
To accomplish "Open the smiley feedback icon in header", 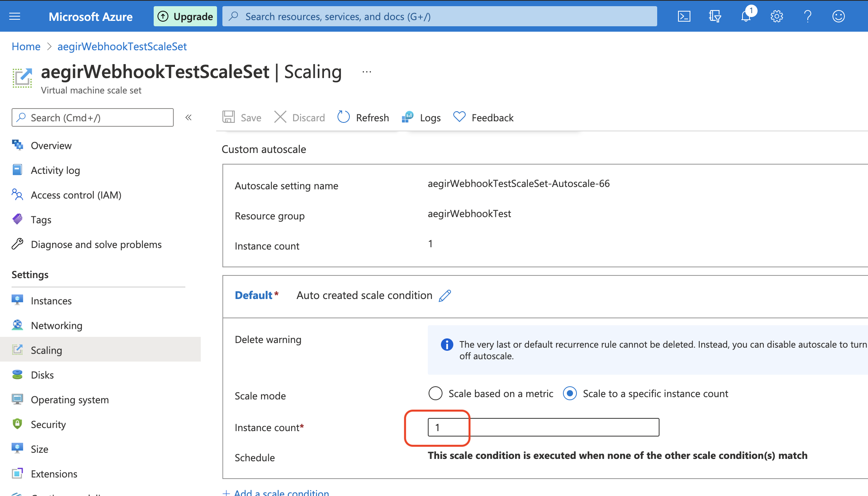I will click(x=838, y=16).
